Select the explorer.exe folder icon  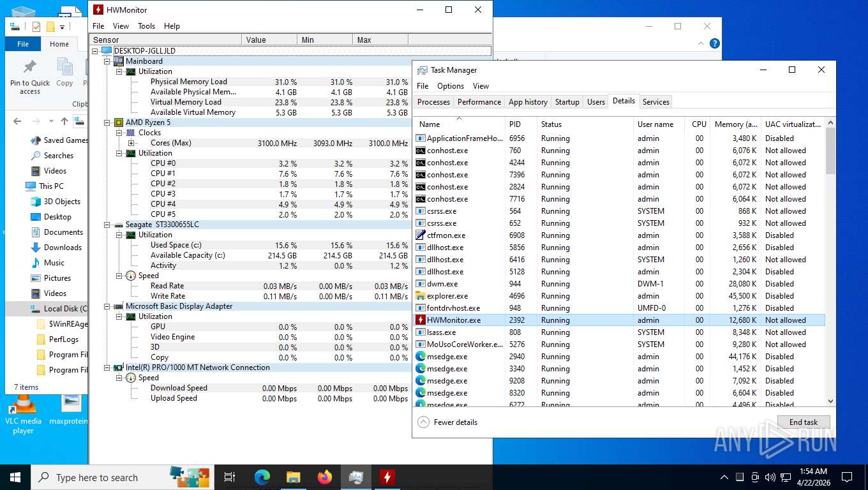tap(421, 296)
